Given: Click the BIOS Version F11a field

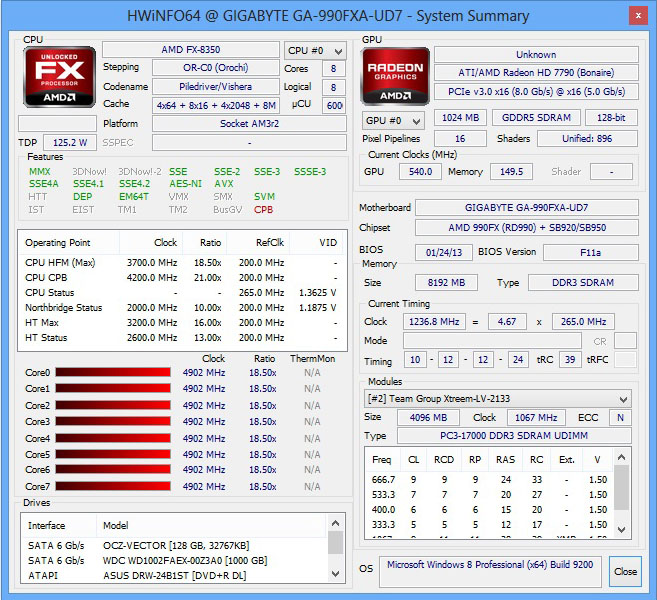Looking at the screenshot, I should (x=591, y=252).
